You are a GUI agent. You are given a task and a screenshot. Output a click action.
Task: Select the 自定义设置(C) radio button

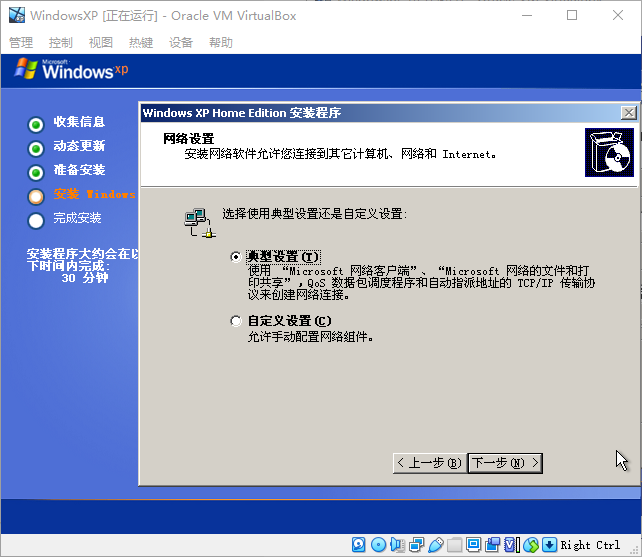click(236, 321)
